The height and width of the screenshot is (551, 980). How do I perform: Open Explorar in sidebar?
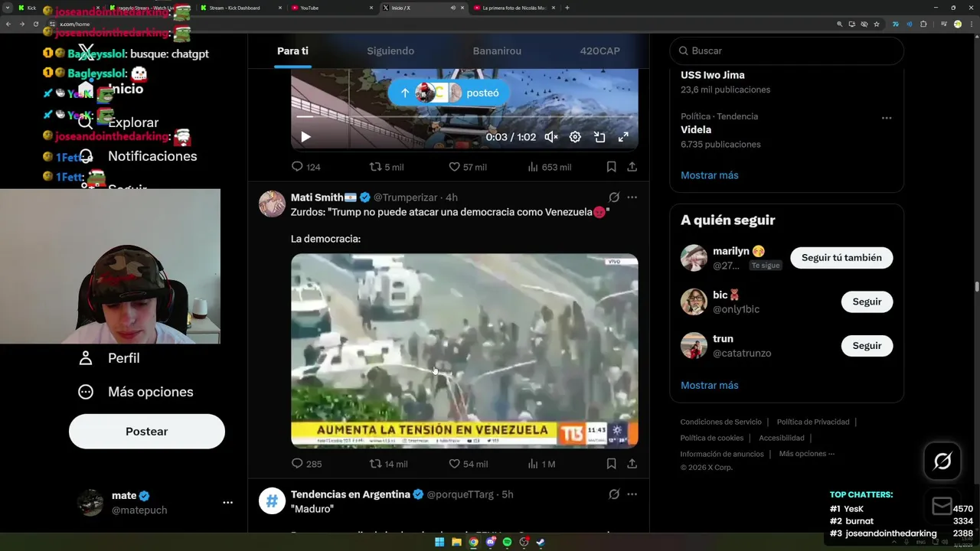point(119,122)
